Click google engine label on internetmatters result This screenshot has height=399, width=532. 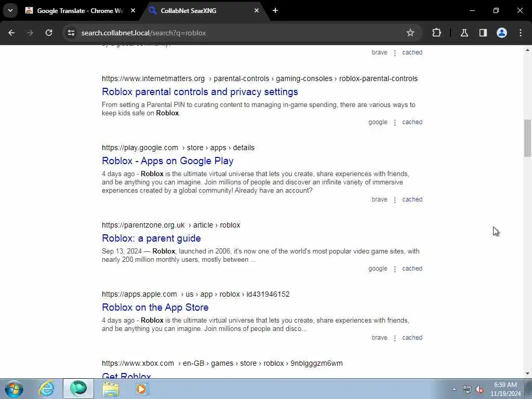(x=378, y=122)
